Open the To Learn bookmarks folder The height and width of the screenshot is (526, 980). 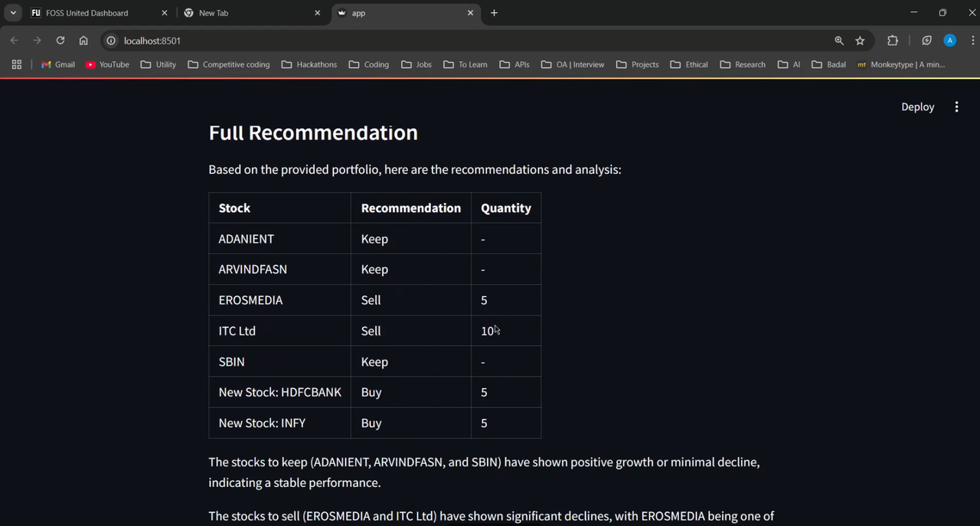click(465, 64)
